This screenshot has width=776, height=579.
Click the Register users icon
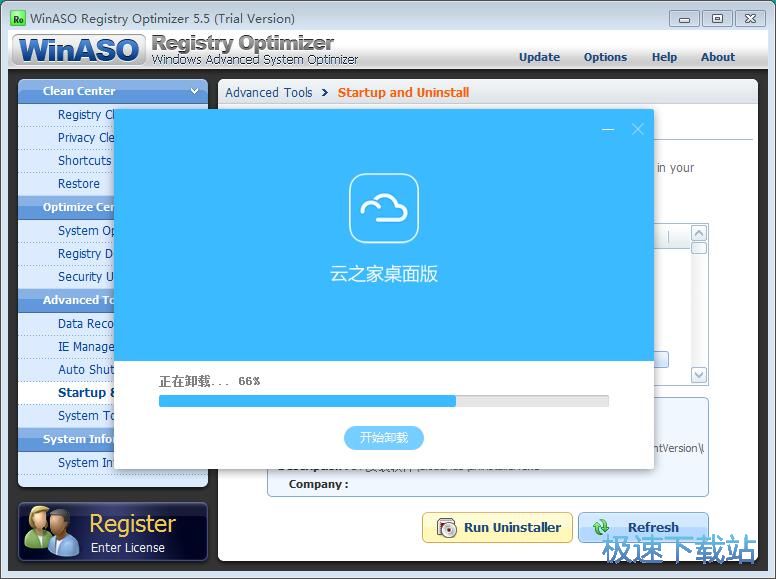click(51, 531)
